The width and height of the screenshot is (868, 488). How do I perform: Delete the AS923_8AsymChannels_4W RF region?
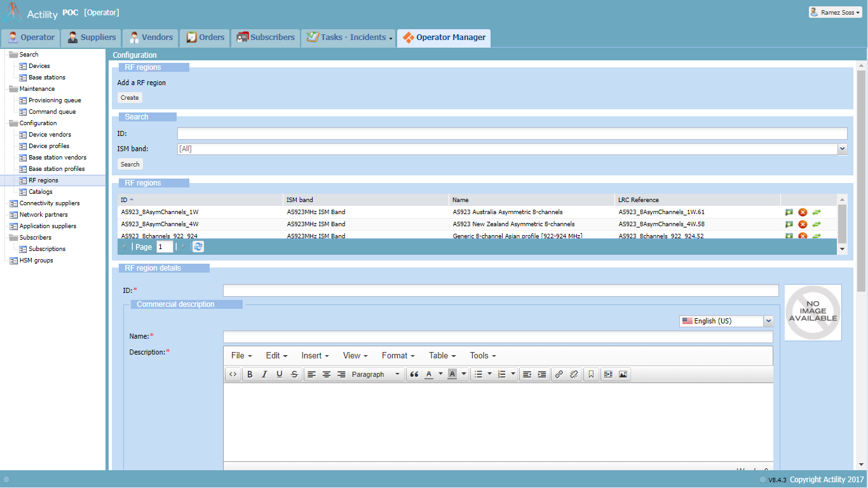click(803, 224)
